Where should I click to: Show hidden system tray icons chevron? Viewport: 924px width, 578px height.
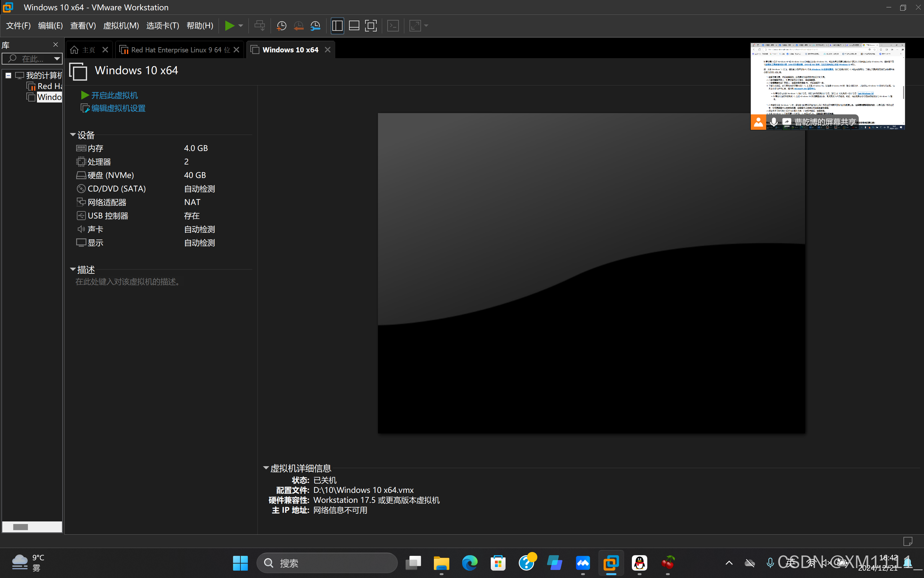(x=729, y=563)
